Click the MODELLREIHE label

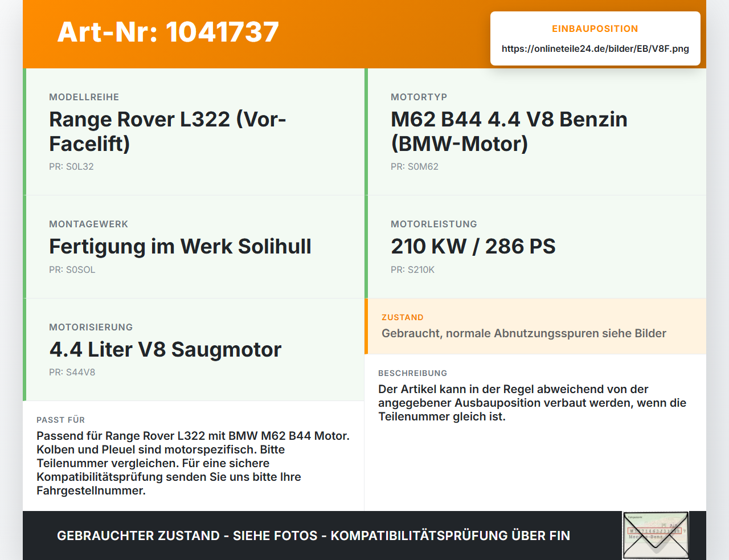pos(84,97)
